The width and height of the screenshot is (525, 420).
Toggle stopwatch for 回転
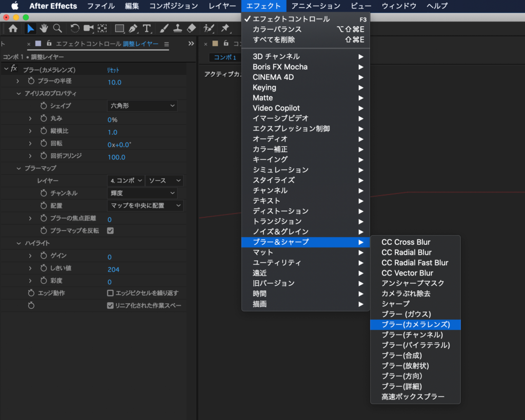[x=44, y=143]
